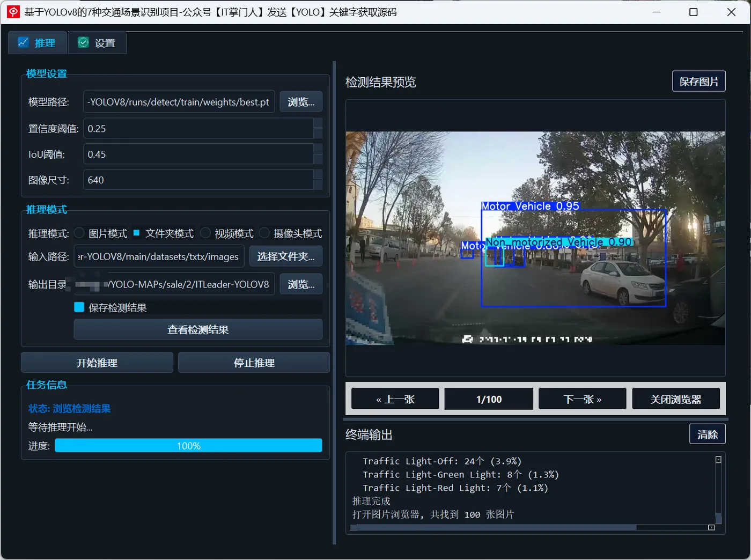Go to next image with 下一张
Image resolution: width=751 pixels, height=560 pixels.
tap(583, 399)
